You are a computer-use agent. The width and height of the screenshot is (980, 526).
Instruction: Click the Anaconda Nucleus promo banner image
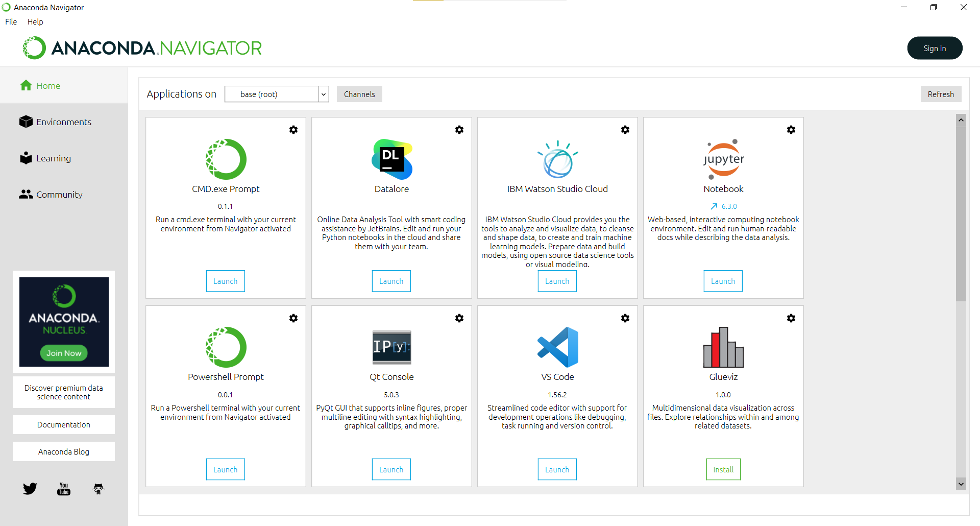pos(64,322)
